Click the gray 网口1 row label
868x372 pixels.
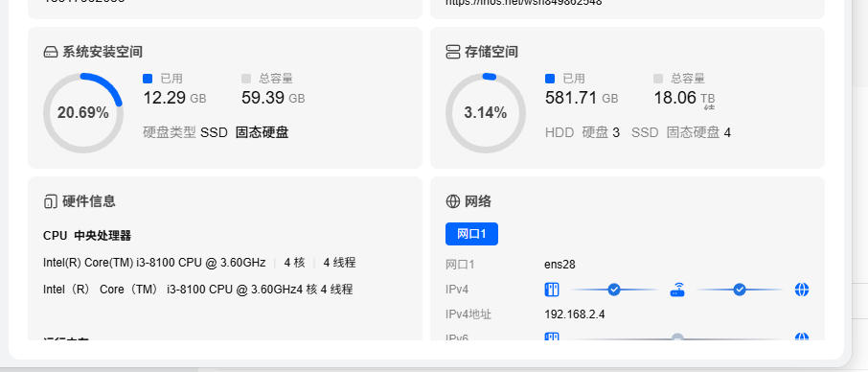[x=460, y=266]
